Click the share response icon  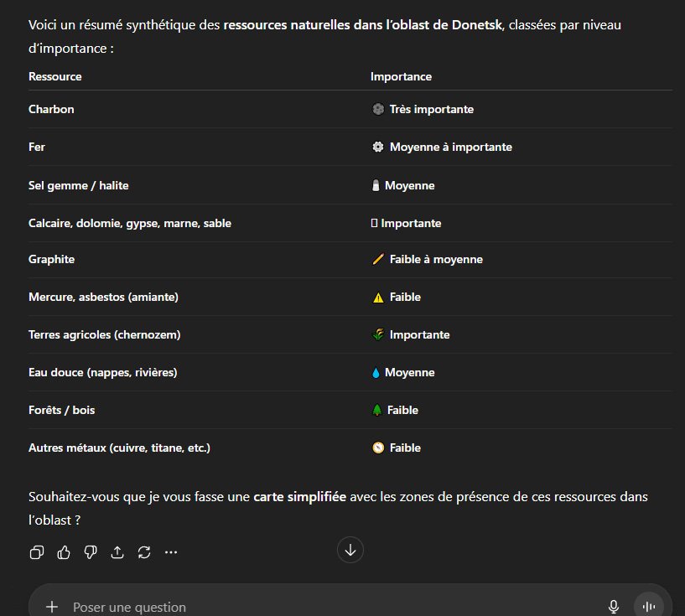[117, 551]
